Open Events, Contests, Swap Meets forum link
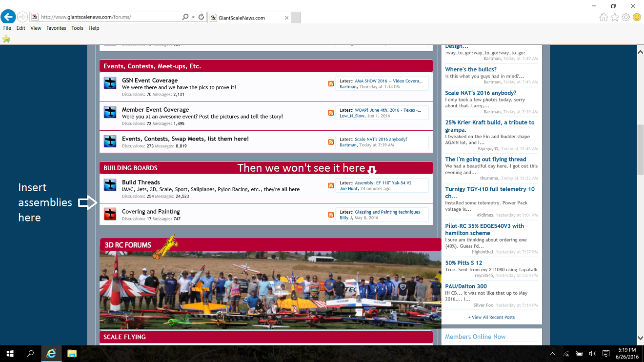644x362 pixels. coord(185,139)
